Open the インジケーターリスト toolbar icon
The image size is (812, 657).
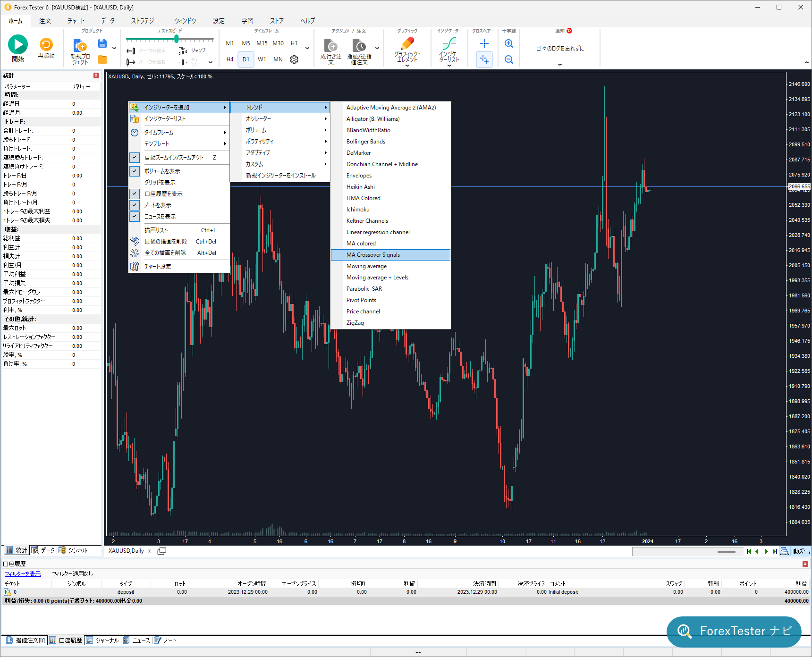[449, 44]
